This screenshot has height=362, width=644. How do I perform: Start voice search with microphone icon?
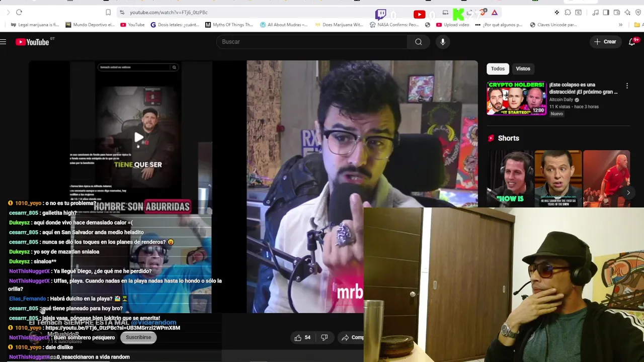click(443, 42)
